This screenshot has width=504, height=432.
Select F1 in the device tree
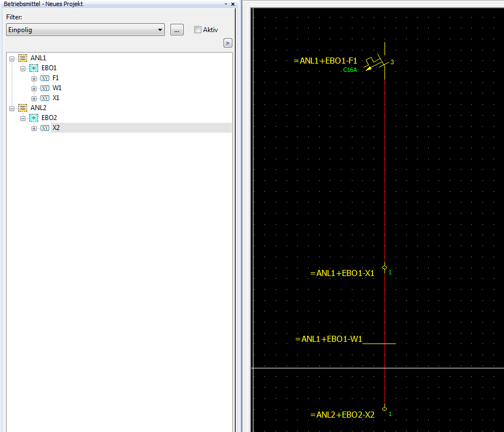[x=56, y=78]
